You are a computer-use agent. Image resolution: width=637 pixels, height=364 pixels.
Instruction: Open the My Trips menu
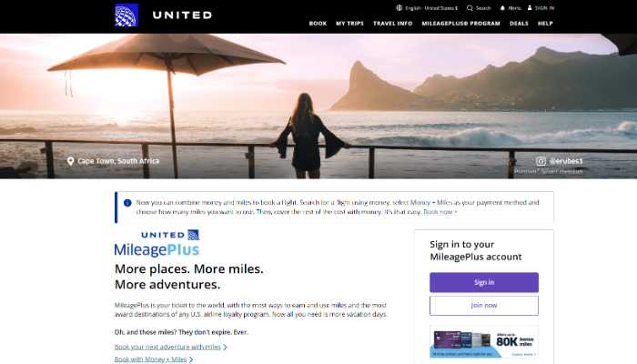pos(349,24)
